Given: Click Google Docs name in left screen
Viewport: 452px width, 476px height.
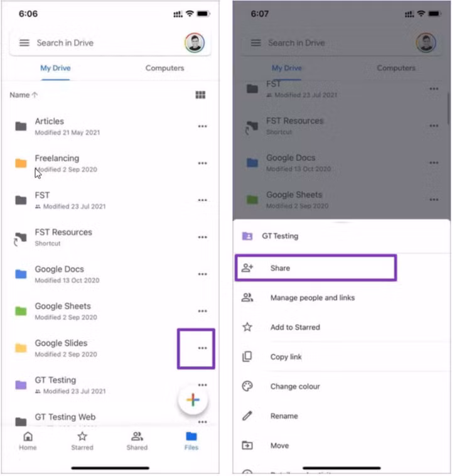Looking at the screenshot, I should click(60, 269).
